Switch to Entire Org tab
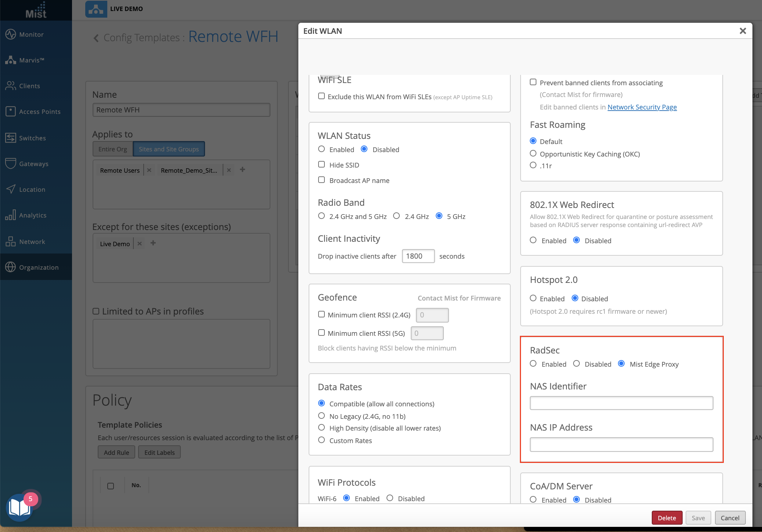This screenshot has height=532, width=762. pos(112,149)
